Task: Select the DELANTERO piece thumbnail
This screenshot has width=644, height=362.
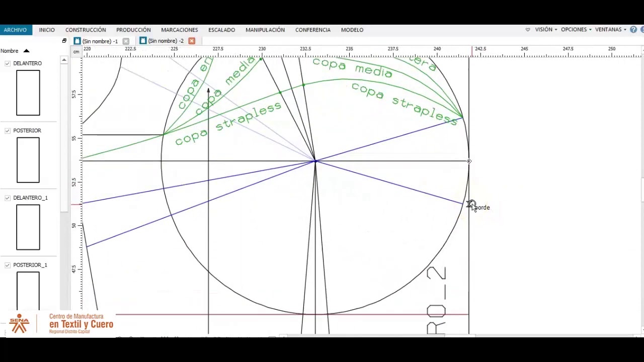Action: [28, 93]
